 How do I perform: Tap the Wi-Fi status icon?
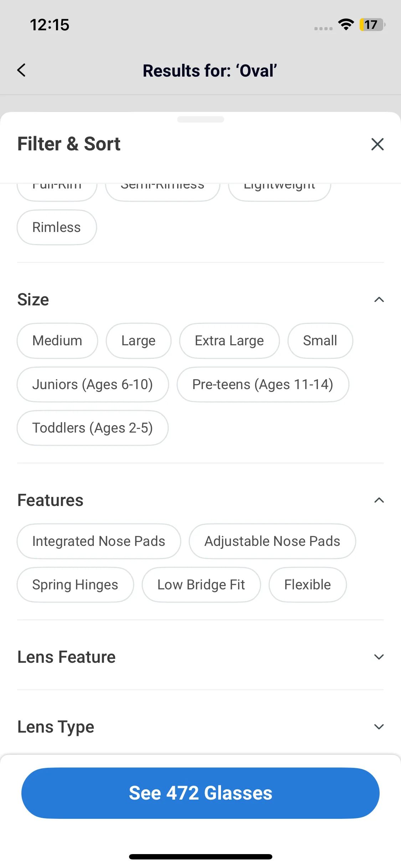coord(346,25)
